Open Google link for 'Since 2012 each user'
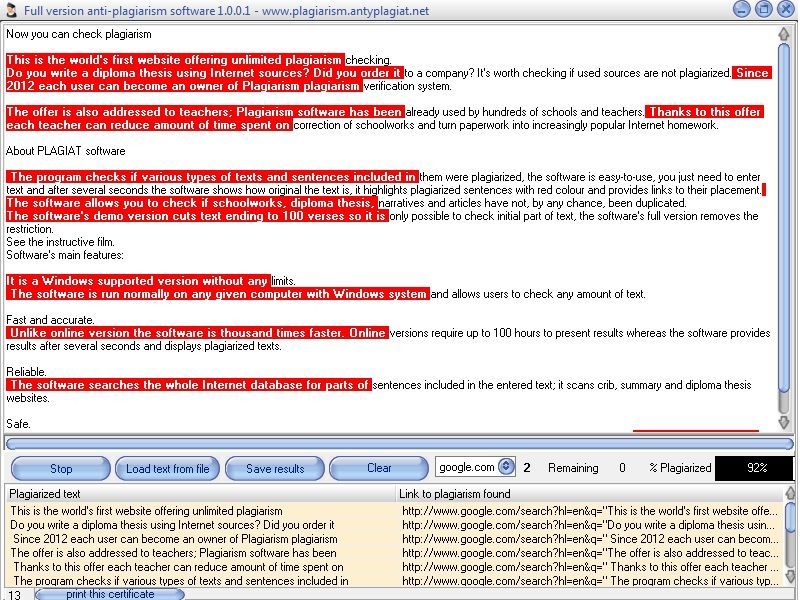This screenshot has width=800, height=600. pyautogui.click(x=590, y=539)
